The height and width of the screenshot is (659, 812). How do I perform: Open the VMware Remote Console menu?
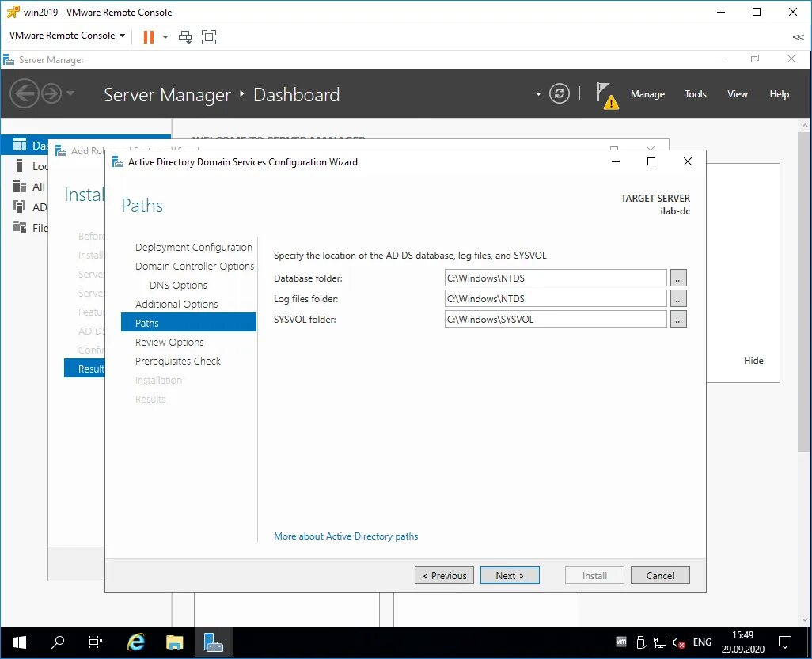67,36
